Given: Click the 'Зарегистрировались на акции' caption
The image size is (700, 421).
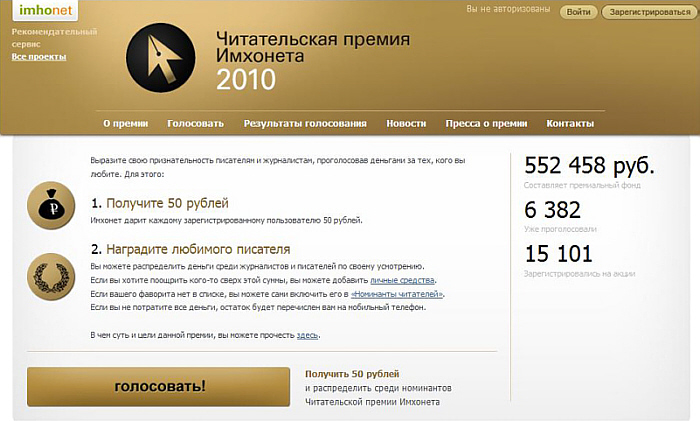Looking at the screenshot, I should coord(579,274).
